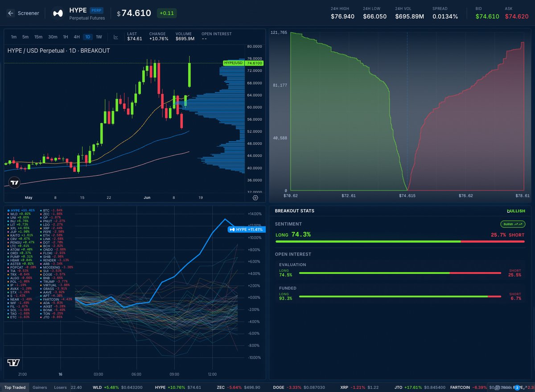Click the SPREAD value 0.0134%

click(445, 17)
